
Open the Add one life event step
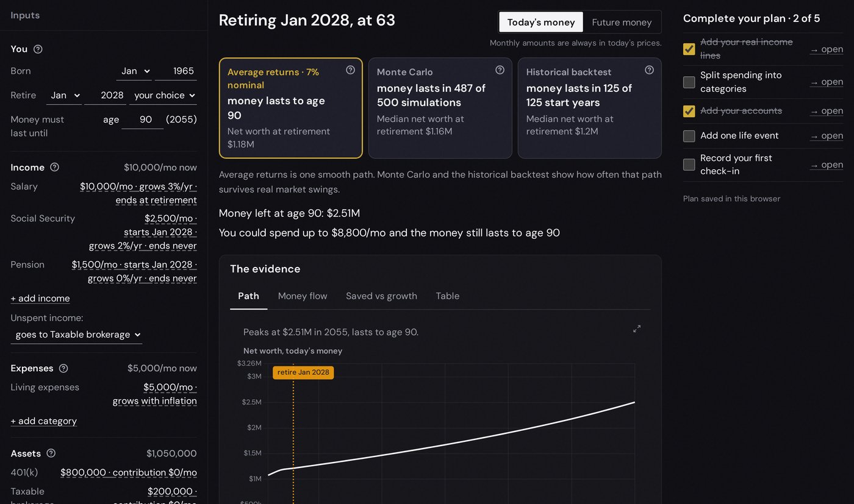point(827,136)
